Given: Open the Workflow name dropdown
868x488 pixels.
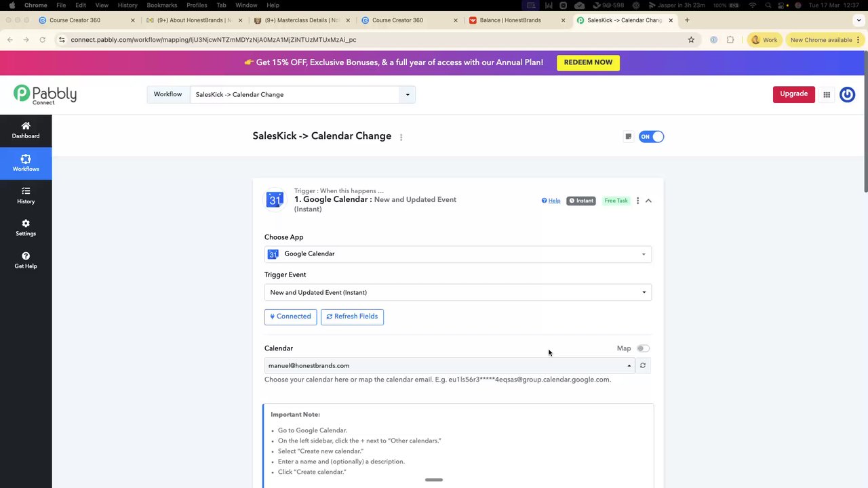Looking at the screenshot, I should [408, 95].
